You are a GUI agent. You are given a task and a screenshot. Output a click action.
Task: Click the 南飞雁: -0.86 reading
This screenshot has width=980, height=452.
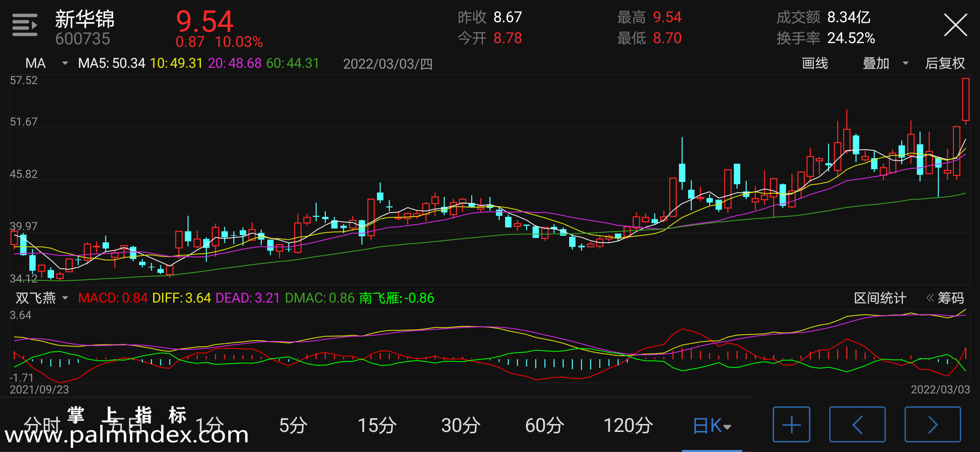pyautogui.click(x=397, y=298)
